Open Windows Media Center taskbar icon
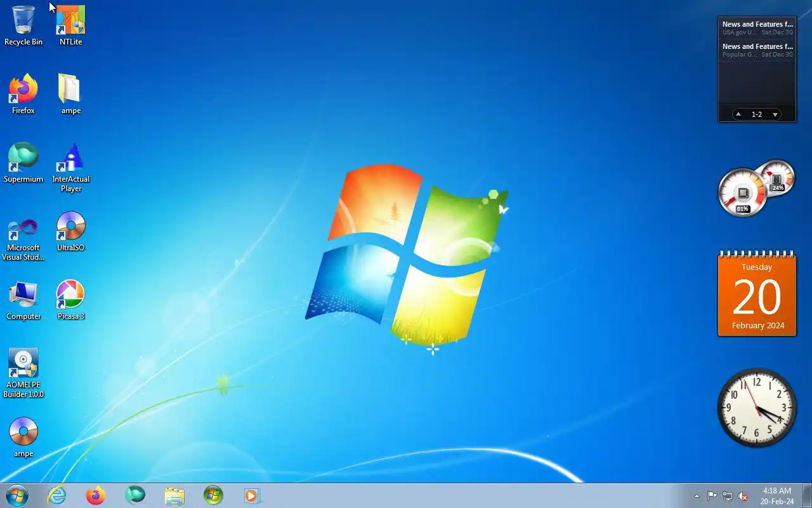Viewport: 812px width, 508px height. coord(213,495)
